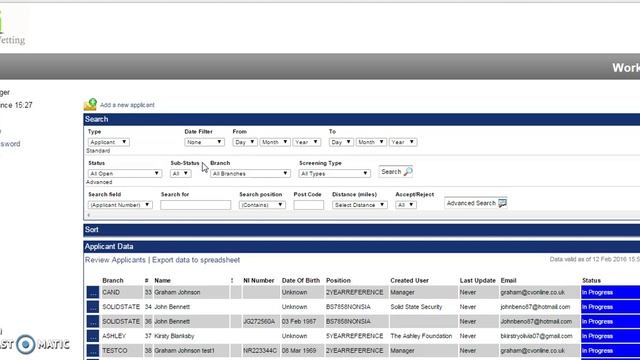This screenshot has height=360, width=640.
Task: Click the Add a new applicant link
Action: coord(127,105)
